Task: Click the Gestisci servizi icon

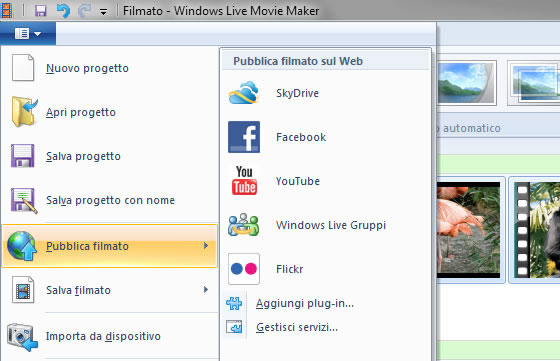Action: coord(234,327)
